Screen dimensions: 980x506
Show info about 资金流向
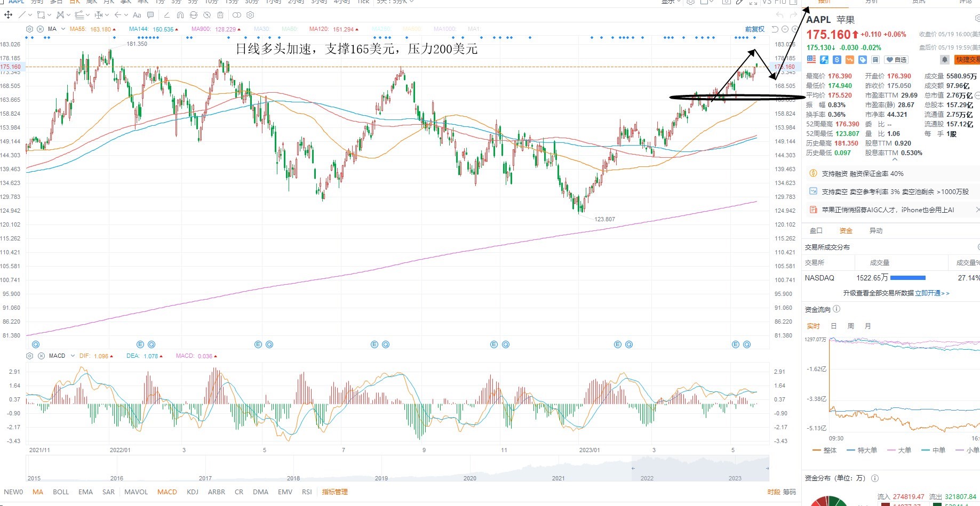[x=836, y=309]
